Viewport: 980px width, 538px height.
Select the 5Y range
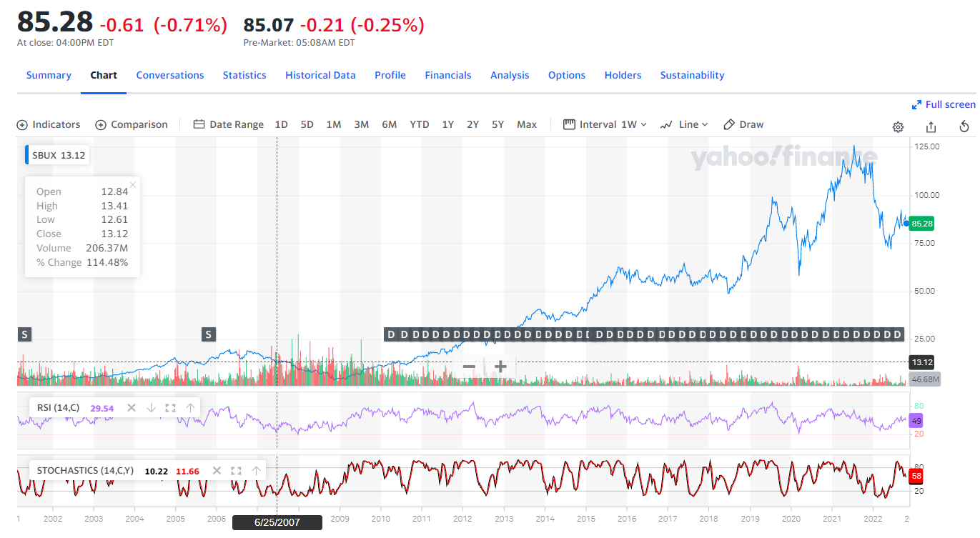pos(498,124)
